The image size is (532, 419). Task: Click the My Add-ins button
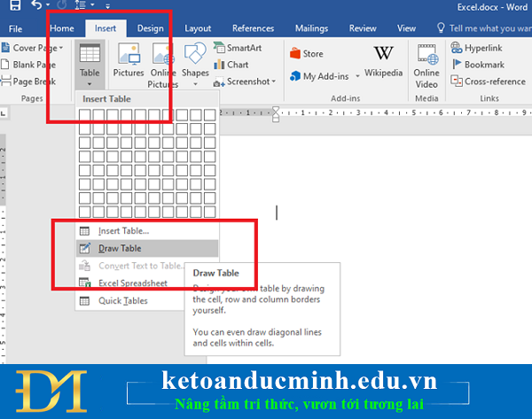[319, 76]
